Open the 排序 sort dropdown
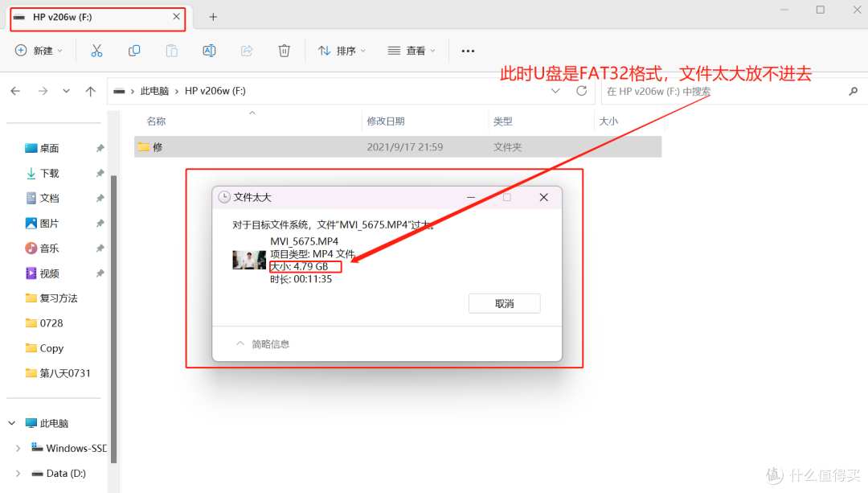 coord(342,51)
